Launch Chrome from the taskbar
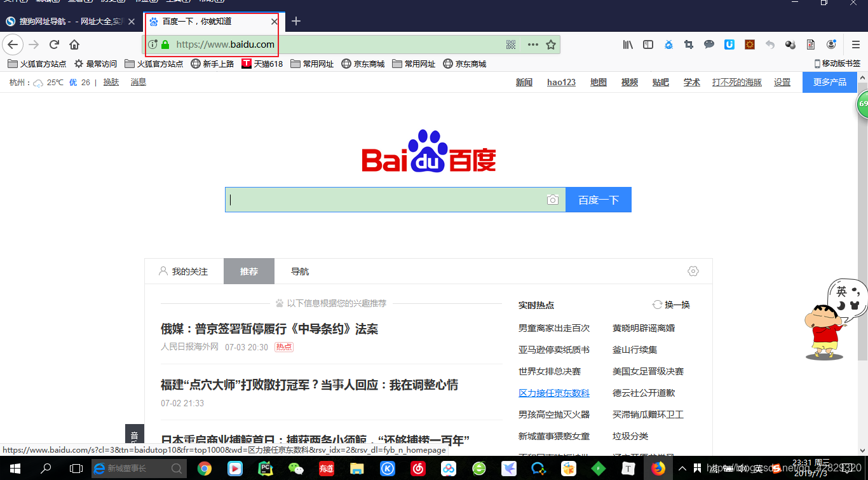 coord(204,469)
